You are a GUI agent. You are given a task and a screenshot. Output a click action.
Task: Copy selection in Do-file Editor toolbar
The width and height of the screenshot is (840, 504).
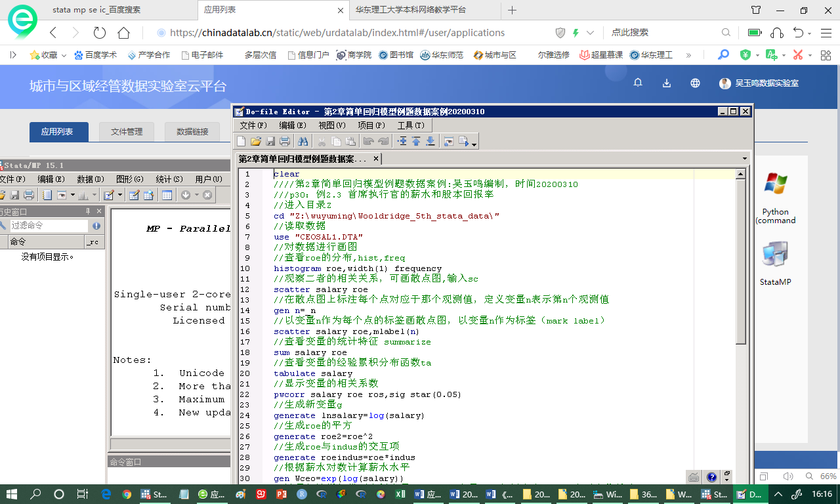click(336, 141)
